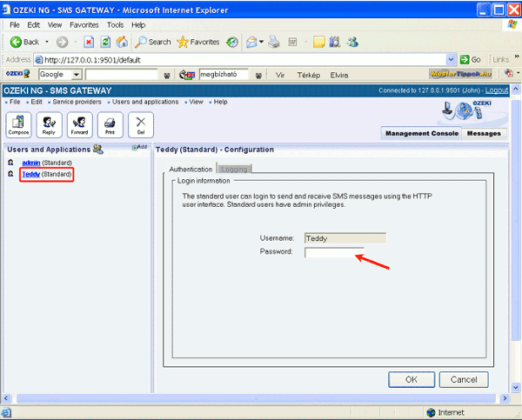Open the browser Tools menu
Screen dimensions: 522x420
tap(115, 25)
